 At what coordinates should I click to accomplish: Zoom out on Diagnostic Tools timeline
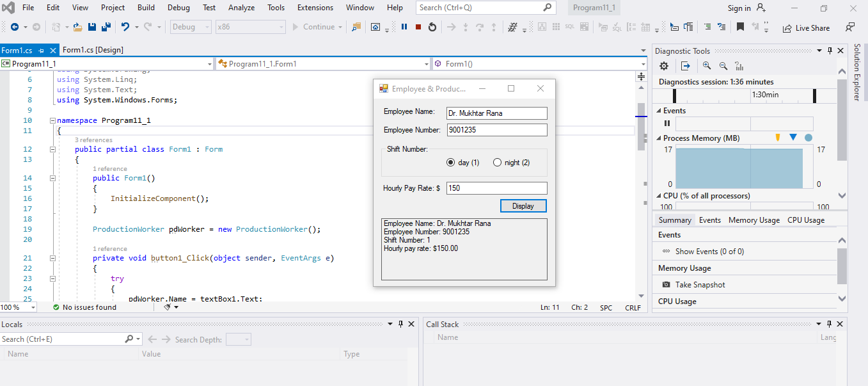point(723,66)
